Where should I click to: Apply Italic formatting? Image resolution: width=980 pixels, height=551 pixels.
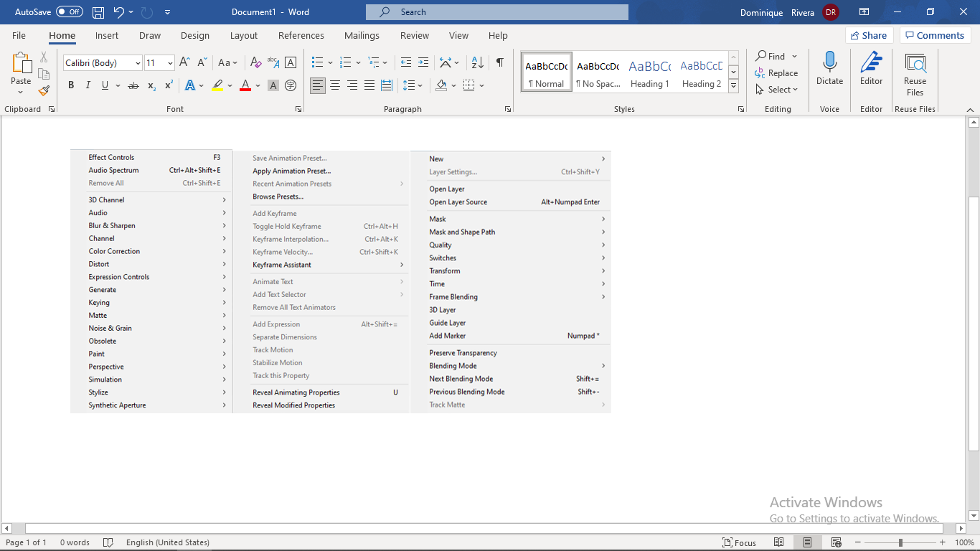tap(88, 85)
